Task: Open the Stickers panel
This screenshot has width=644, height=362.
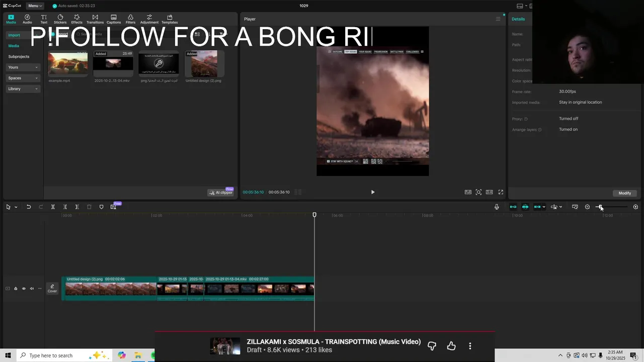Action: pyautogui.click(x=60, y=19)
